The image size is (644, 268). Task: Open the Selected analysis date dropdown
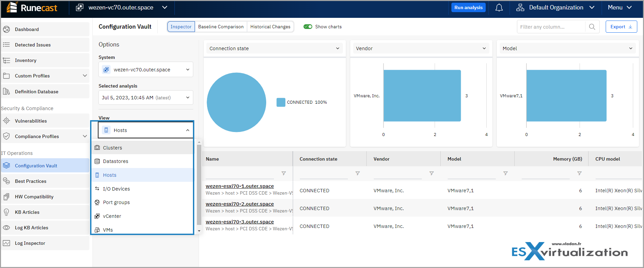[x=146, y=98]
